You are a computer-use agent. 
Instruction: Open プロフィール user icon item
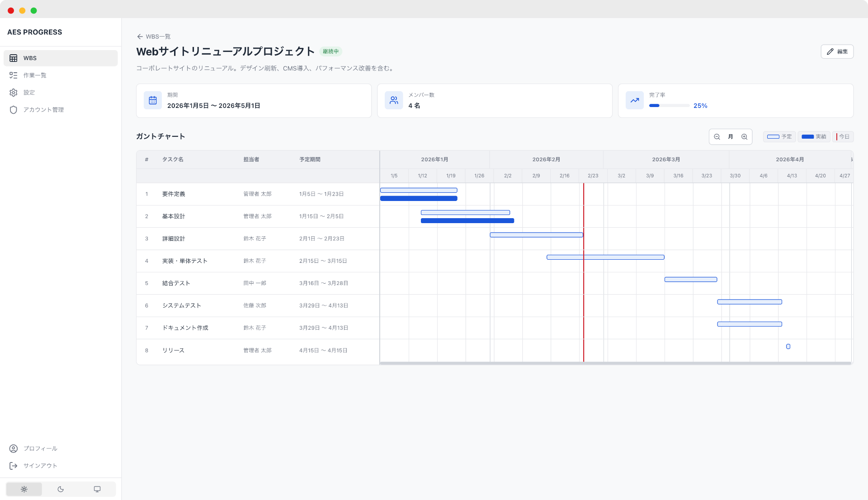(x=40, y=449)
